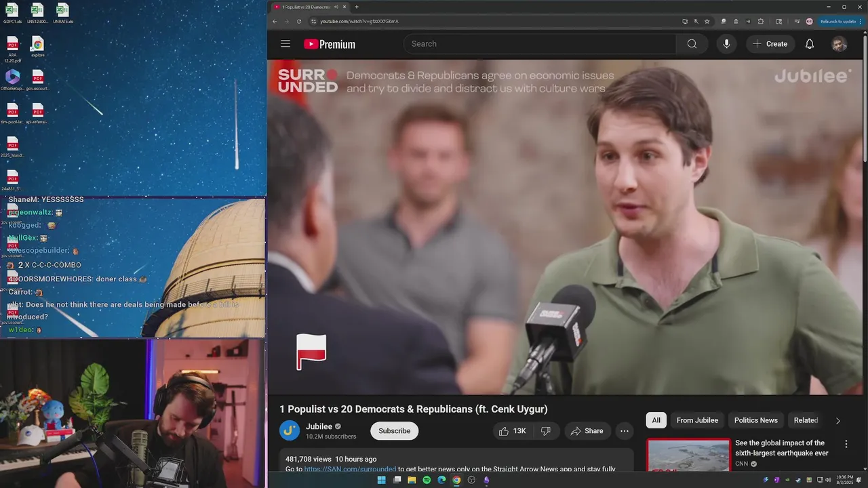
Task: Open Spotify from the taskbar
Action: pos(427,480)
